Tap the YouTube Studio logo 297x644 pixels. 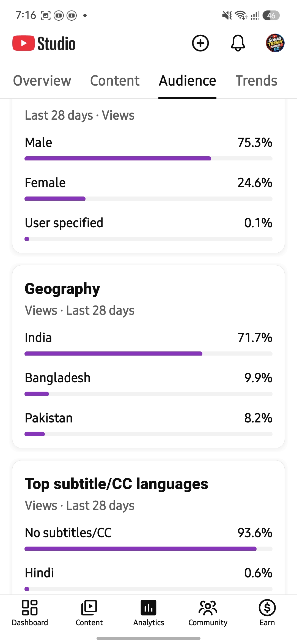[x=44, y=43]
